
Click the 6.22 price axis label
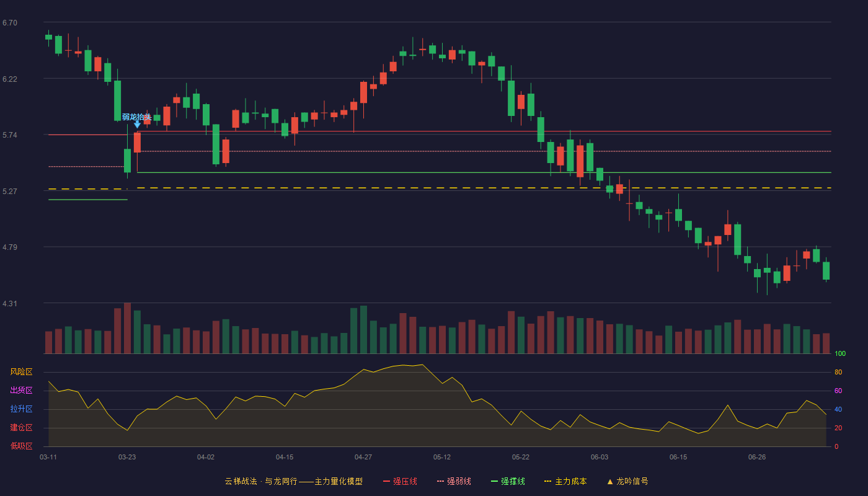point(10,79)
